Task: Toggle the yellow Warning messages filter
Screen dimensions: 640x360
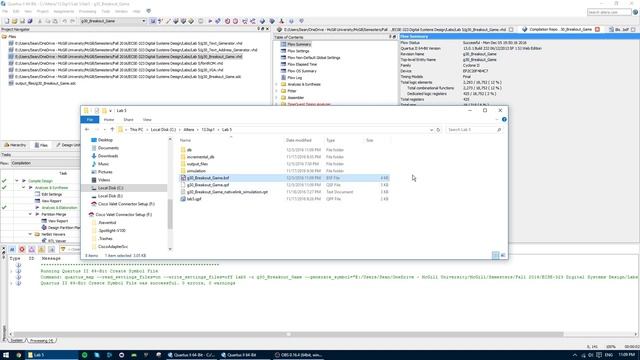Action: click(41, 249)
